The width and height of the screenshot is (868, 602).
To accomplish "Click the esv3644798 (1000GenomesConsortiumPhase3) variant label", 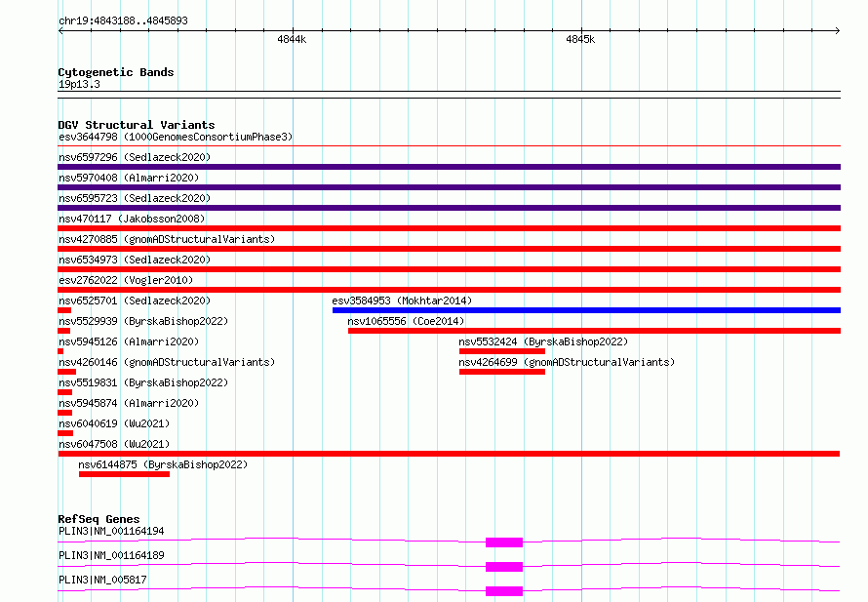I will point(176,137).
